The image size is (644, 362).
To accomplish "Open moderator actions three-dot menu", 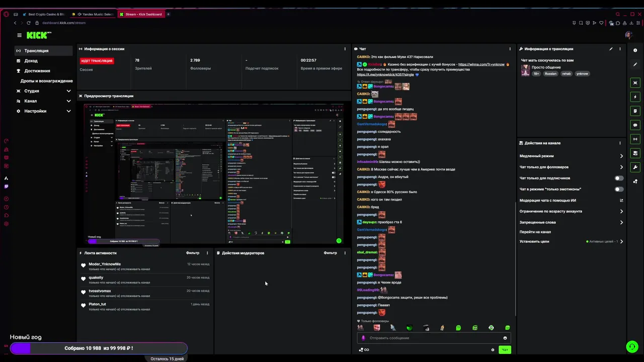I will (x=345, y=253).
